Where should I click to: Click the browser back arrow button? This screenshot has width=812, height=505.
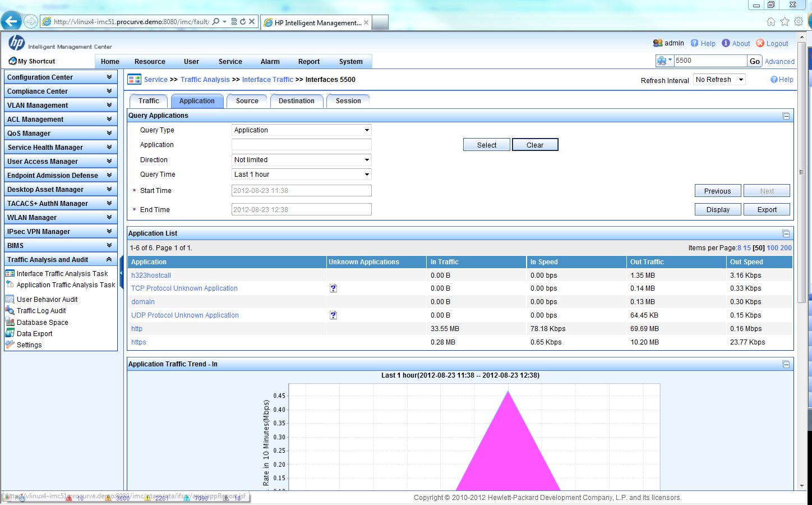(11, 21)
